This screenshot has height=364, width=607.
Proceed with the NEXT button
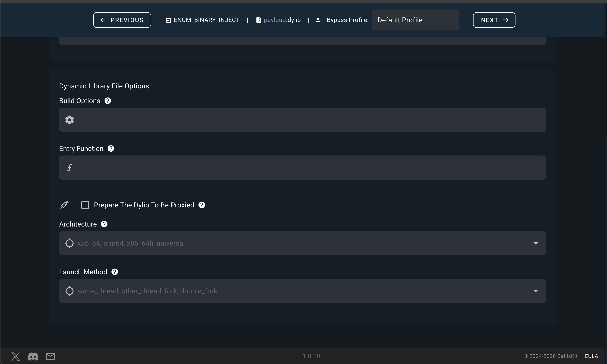tap(494, 20)
